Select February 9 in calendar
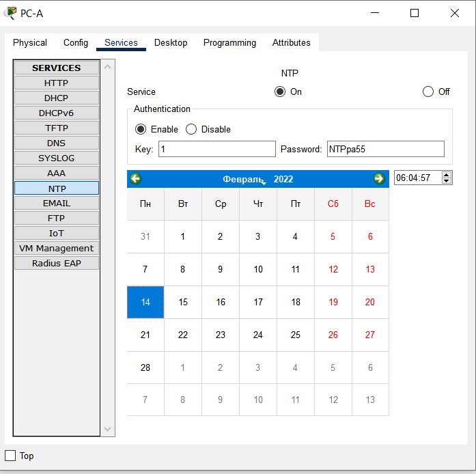The image size is (476, 474). click(220, 269)
